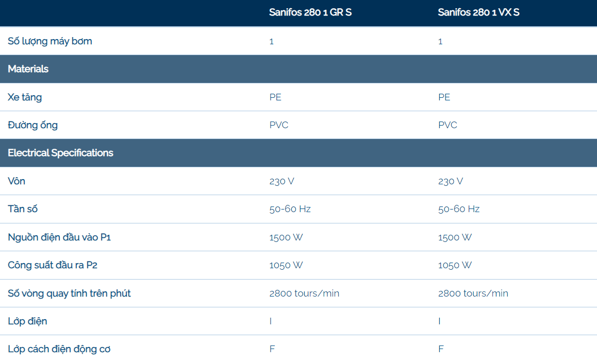Screen dimensions: 597x364
Task: Click PVC value under Sanifos 280 1 VX S
Action: pyautogui.click(x=447, y=125)
